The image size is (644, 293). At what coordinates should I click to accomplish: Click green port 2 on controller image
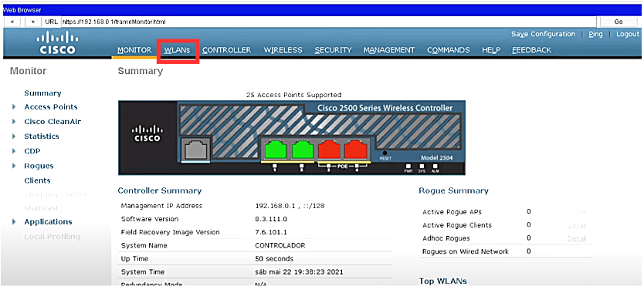[x=302, y=150]
